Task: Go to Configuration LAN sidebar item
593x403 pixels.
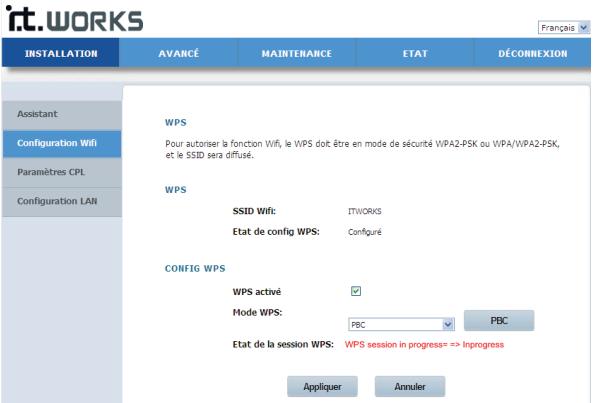Action: pos(62,202)
